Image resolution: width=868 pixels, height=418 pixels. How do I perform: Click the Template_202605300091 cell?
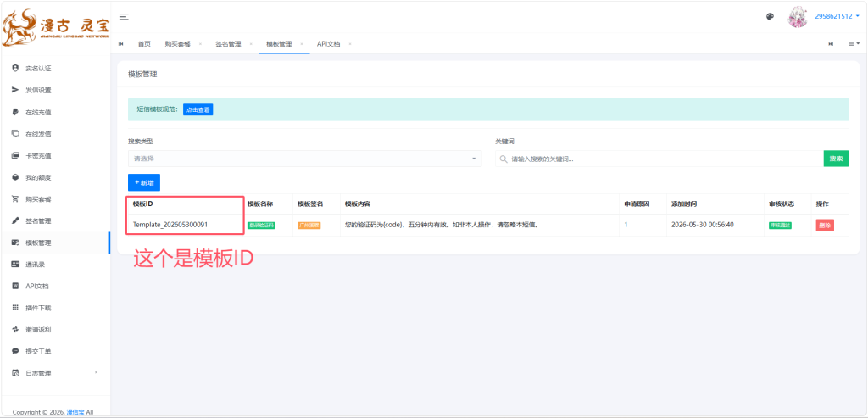click(x=170, y=225)
